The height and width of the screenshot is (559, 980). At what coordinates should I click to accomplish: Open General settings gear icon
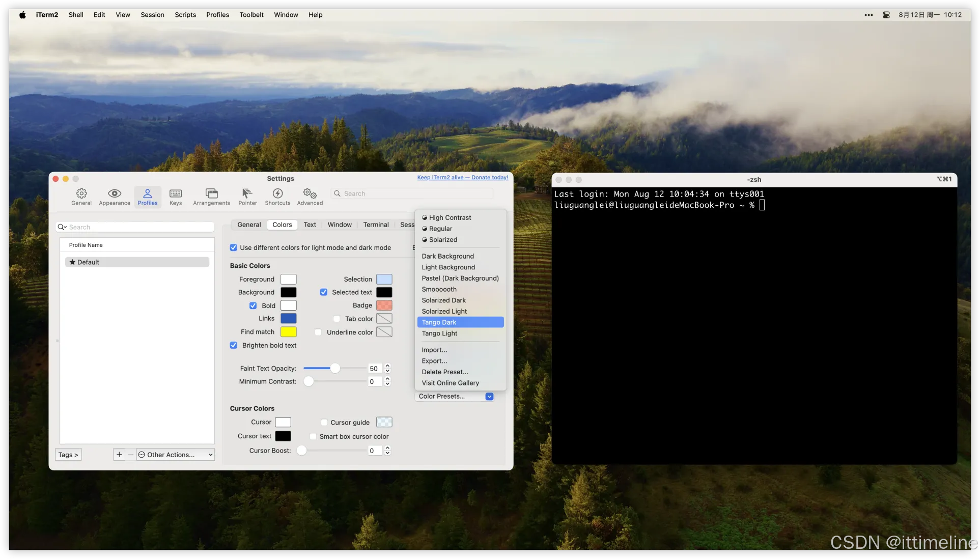coord(81,193)
